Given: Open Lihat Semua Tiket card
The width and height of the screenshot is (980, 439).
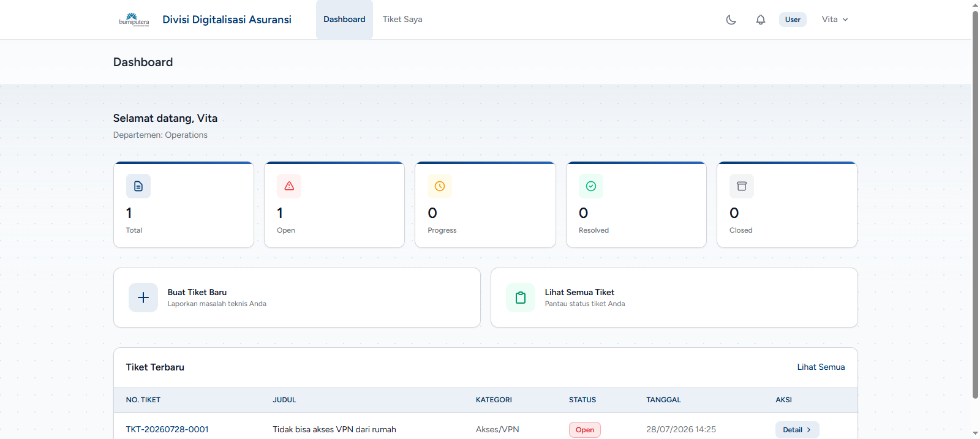Looking at the screenshot, I should tap(674, 298).
